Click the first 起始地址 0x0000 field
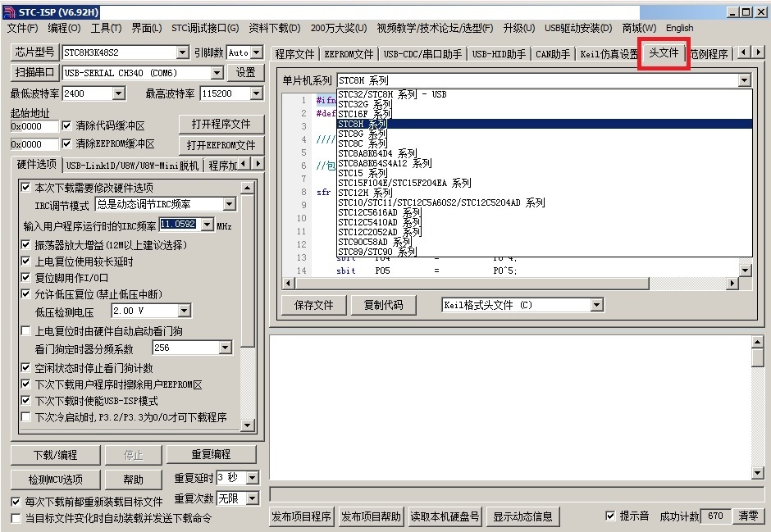The width and height of the screenshot is (771, 532). click(x=34, y=126)
